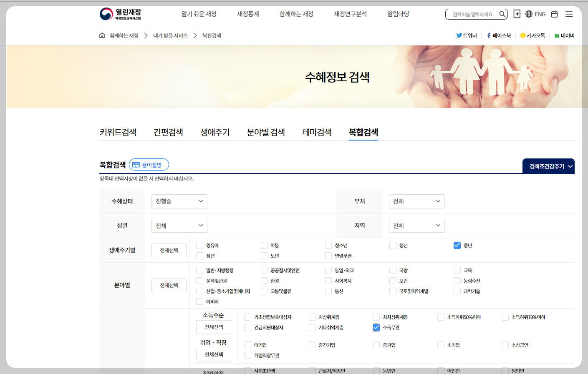
Task: Check the 문화및관광 checkbox
Action: click(200, 281)
